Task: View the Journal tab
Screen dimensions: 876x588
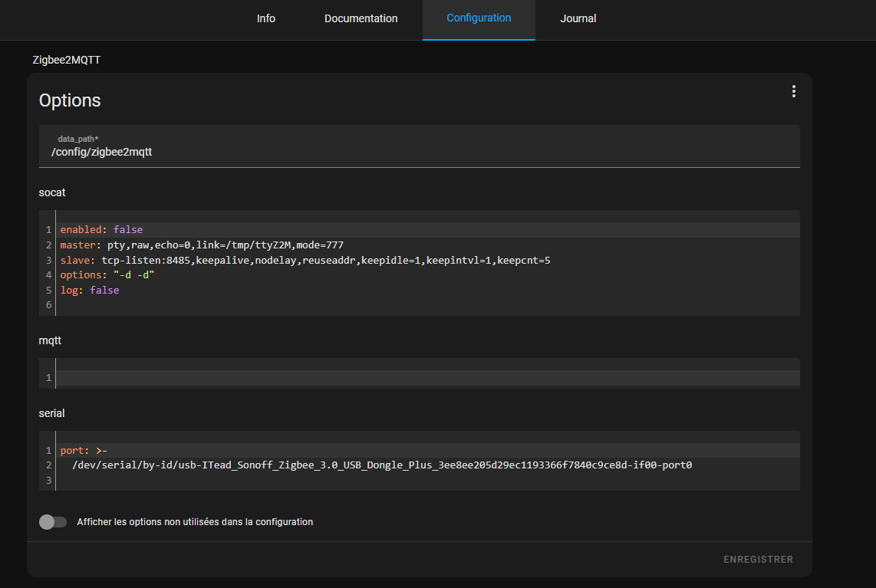Action: coord(578,18)
